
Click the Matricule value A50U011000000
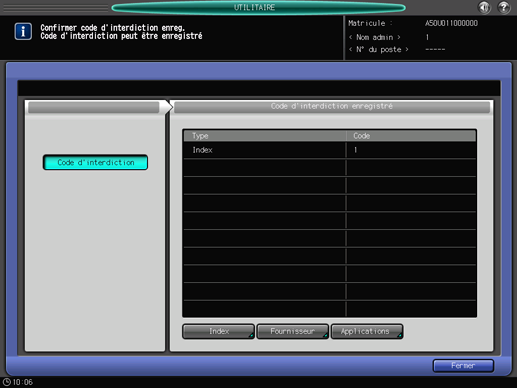pyautogui.click(x=451, y=23)
